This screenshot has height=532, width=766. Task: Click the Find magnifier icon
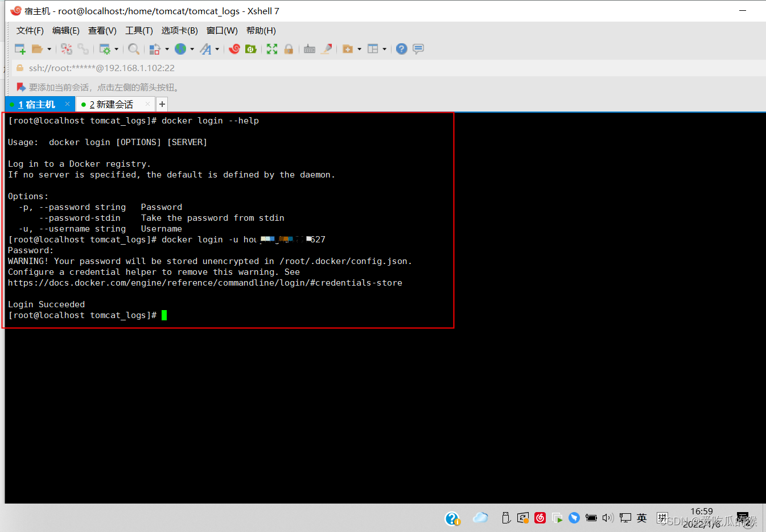[x=134, y=49]
